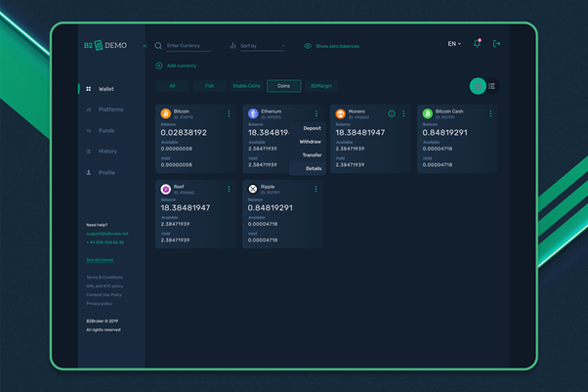Screen dimensions: 588x392
Task: Open History in the sidebar
Action: click(x=107, y=152)
